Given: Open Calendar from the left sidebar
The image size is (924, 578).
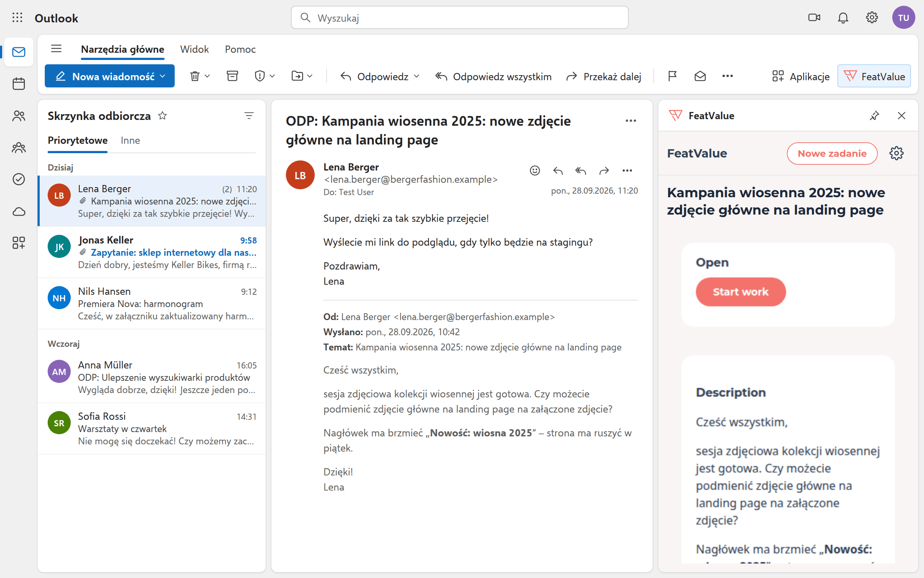Looking at the screenshot, I should click(19, 84).
